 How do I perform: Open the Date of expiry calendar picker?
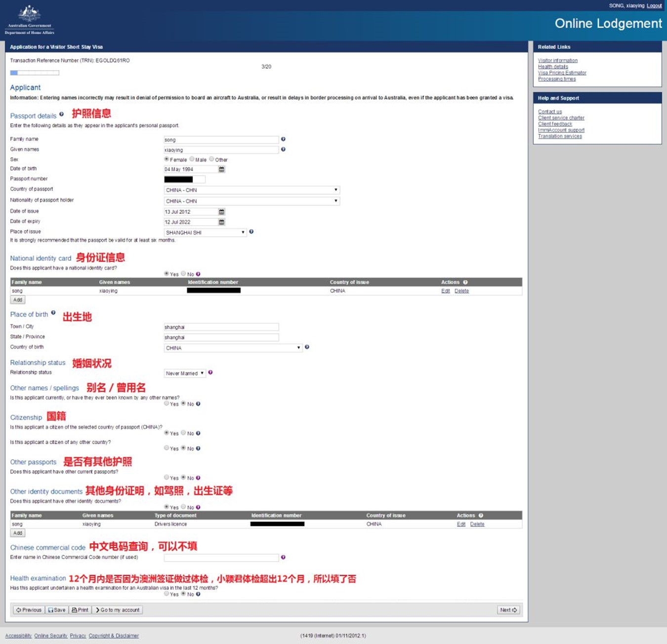(222, 222)
